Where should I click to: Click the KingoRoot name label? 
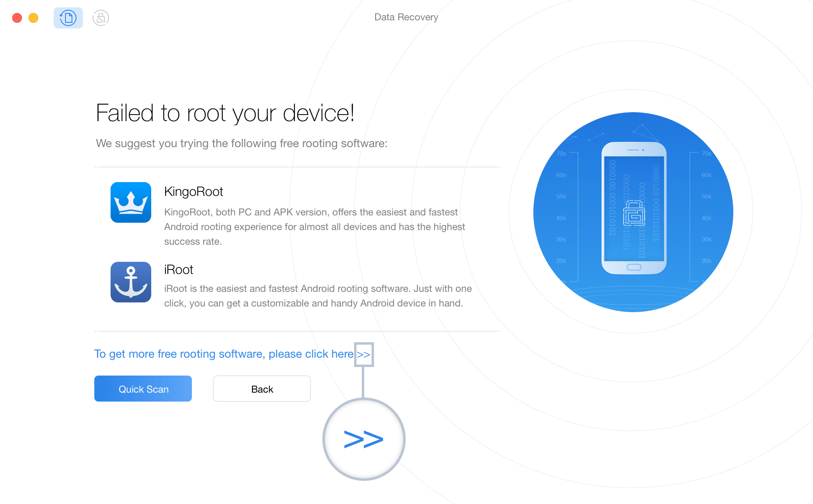pyautogui.click(x=193, y=191)
